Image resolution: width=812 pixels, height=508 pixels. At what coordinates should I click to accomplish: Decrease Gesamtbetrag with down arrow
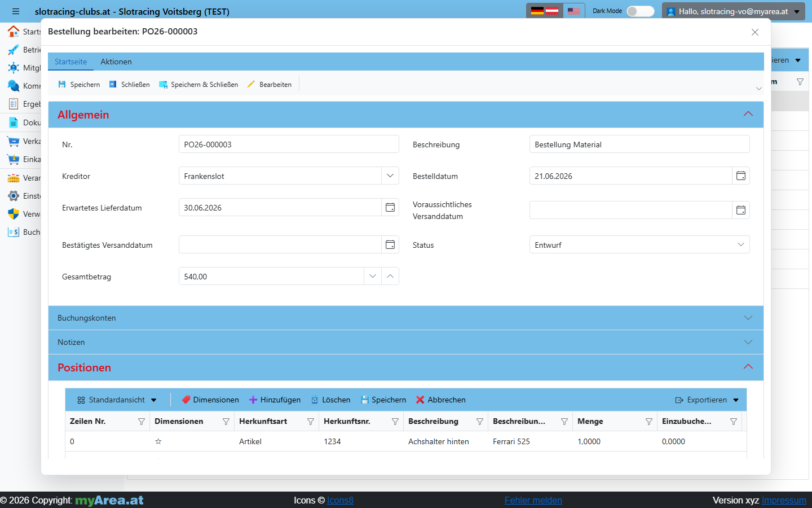coord(373,277)
